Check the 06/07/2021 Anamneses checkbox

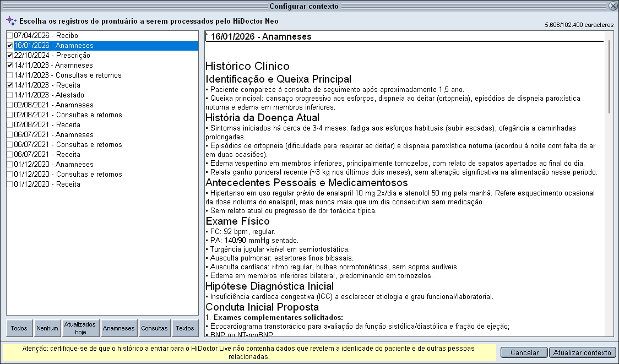coord(10,134)
